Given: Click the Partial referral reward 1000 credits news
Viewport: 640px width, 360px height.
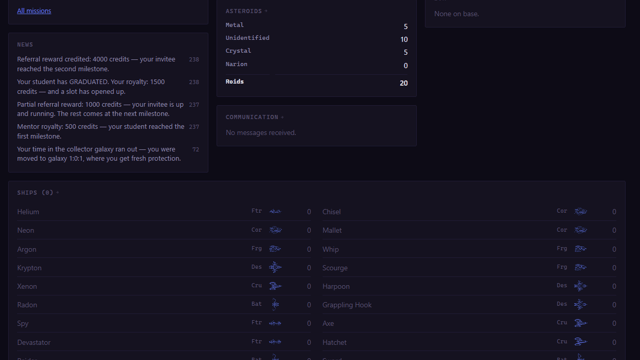Looking at the screenshot, I should point(108,109).
